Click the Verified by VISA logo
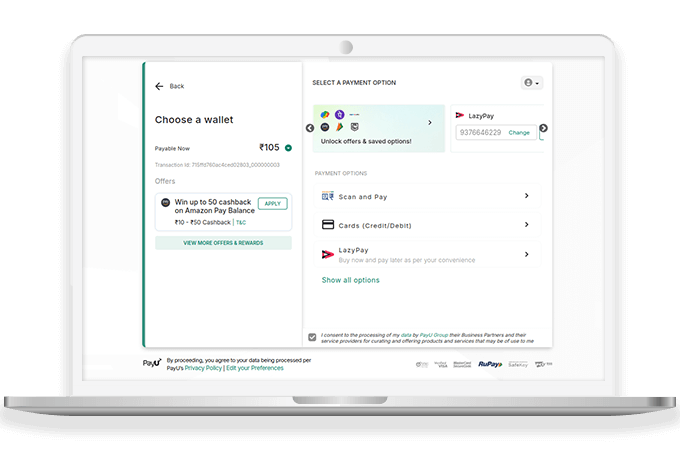Viewport: 680px width, 450px height. [441, 364]
